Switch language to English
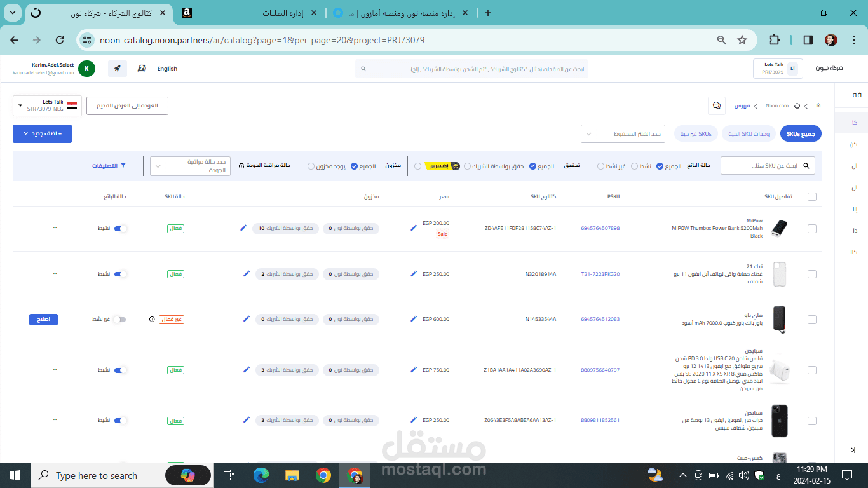This screenshot has height=488, width=868. [x=167, y=69]
